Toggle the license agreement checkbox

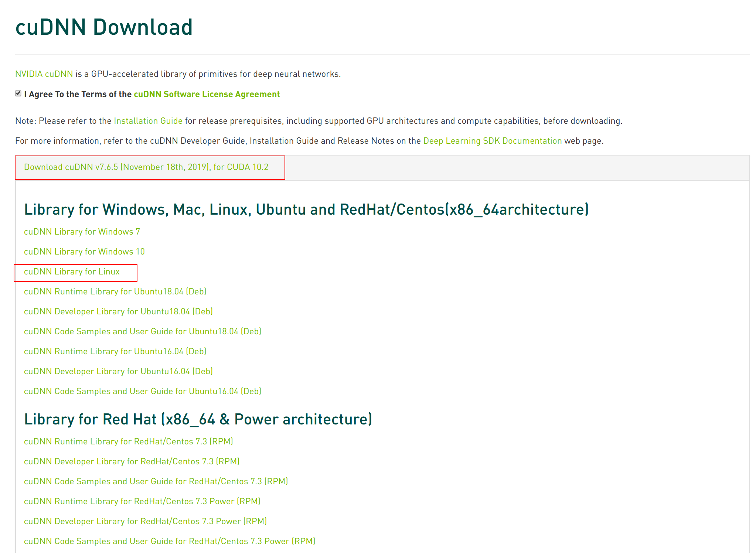[x=18, y=93]
